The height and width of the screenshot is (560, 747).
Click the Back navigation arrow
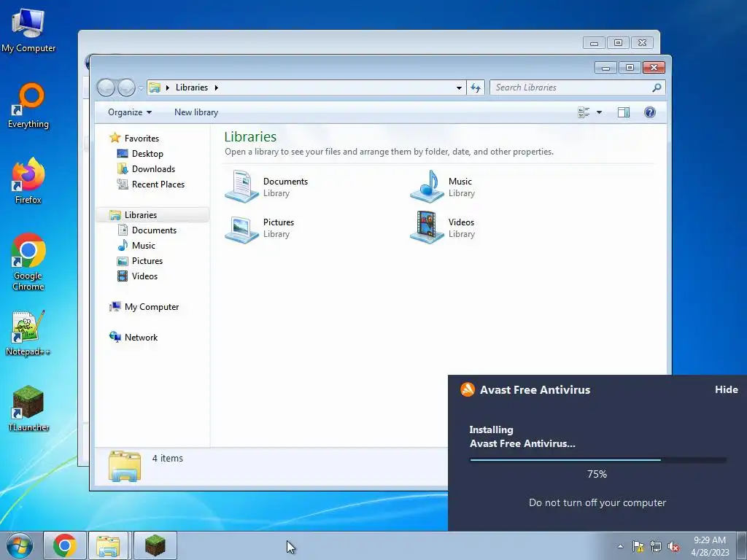pos(106,87)
